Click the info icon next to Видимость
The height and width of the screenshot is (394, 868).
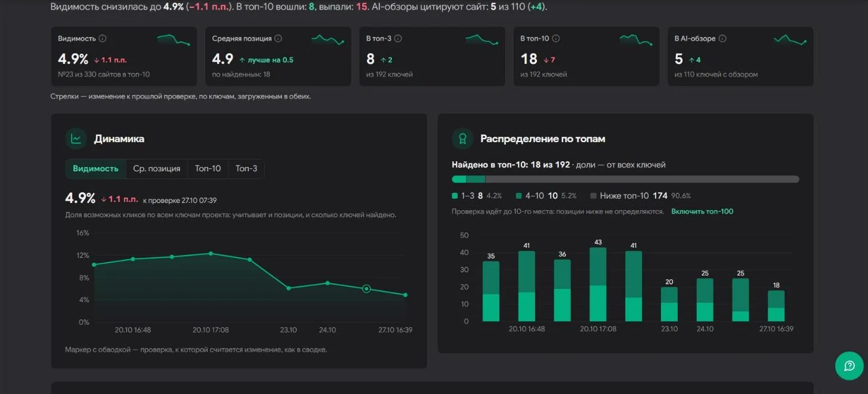(103, 38)
